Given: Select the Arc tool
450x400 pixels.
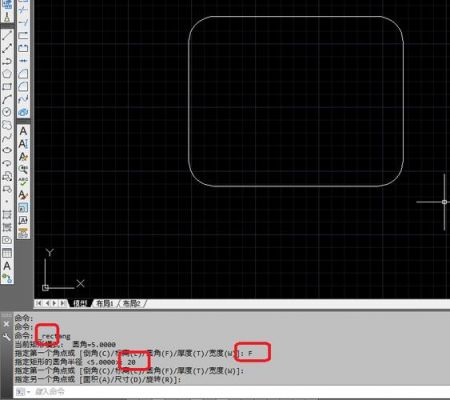Looking at the screenshot, I should 7,99.
